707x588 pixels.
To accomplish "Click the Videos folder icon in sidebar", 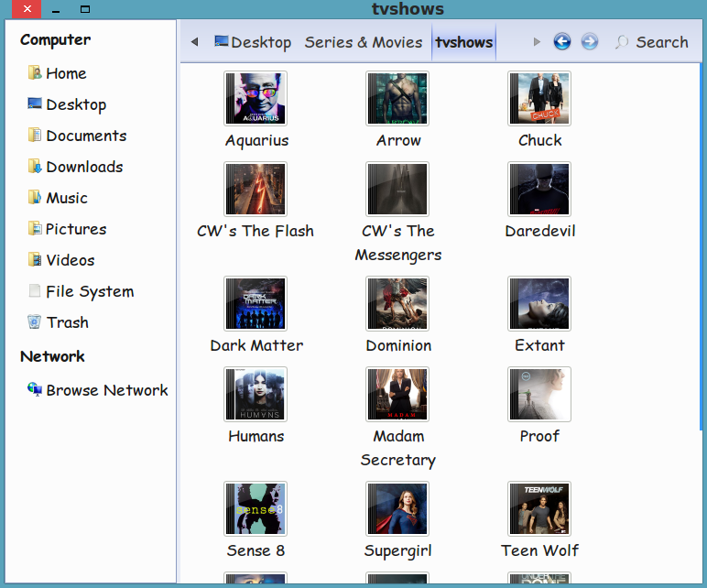I will coord(34,259).
